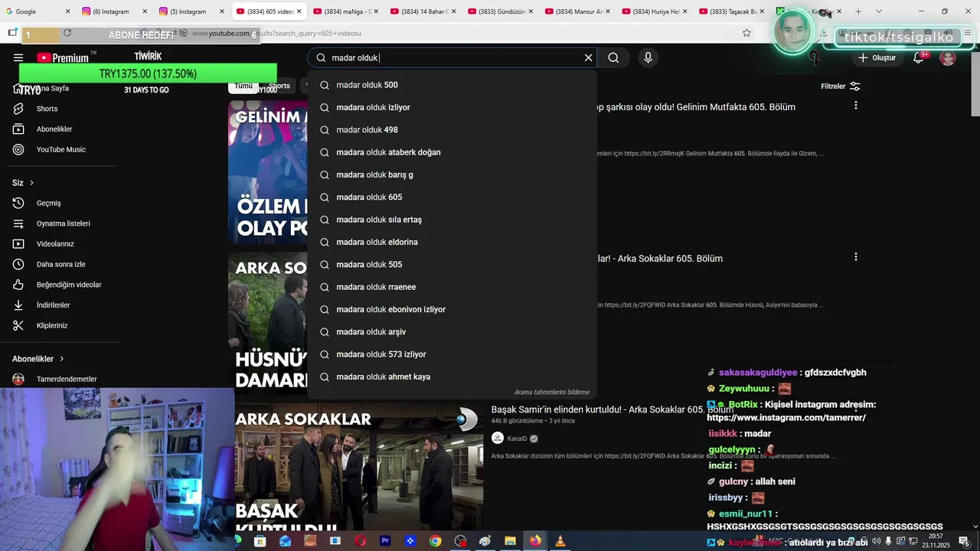980x551 pixels.
Task: Select suggestion 'madar olduk 498'
Action: click(x=452, y=130)
